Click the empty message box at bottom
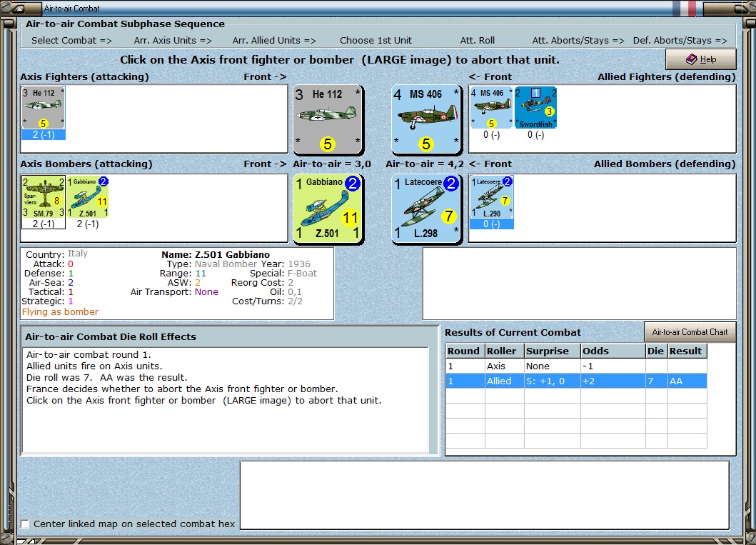Screen dimensions: 756x545 [x=485, y=495]
